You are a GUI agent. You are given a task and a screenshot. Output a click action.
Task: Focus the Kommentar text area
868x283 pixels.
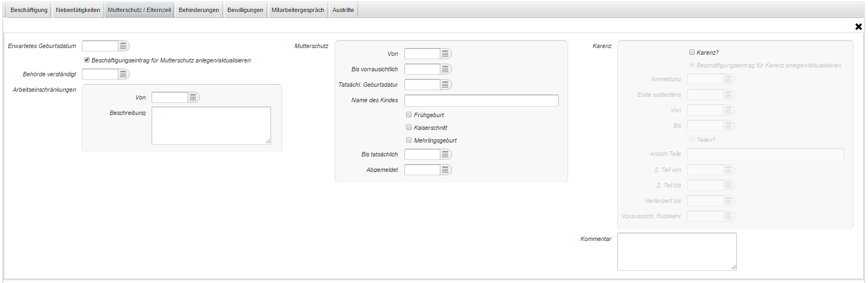click(x=677, y=251)
